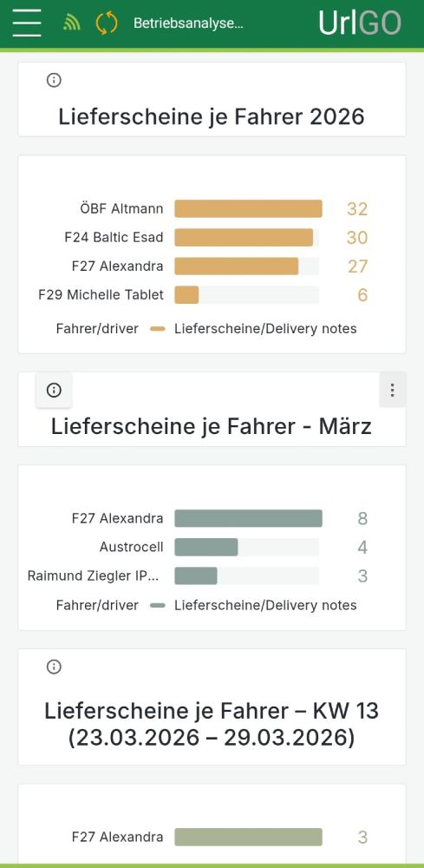This screenshot has height=868, width=424.
Task: Click the ÖBF Altmann bar in 2026 chart
Action: click(248, 208)
